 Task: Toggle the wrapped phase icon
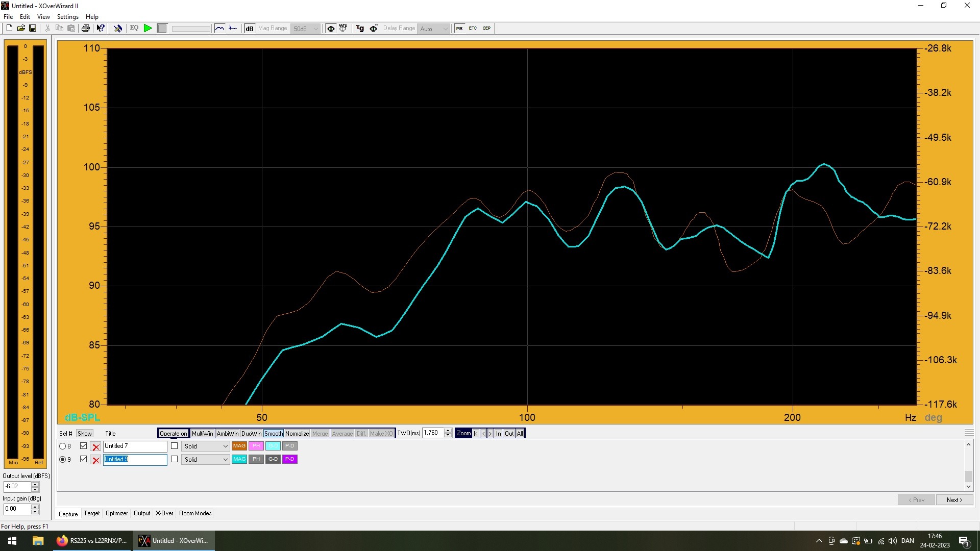tap(343, 29)
